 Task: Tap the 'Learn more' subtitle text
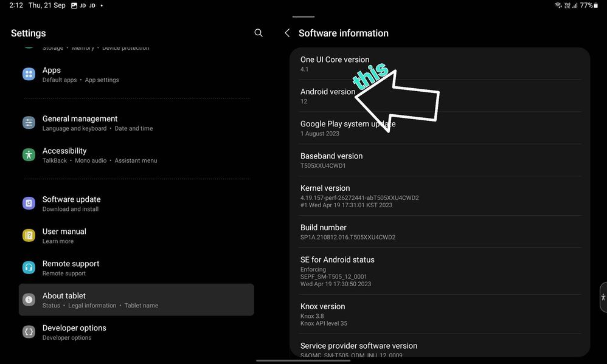point(58,241)
